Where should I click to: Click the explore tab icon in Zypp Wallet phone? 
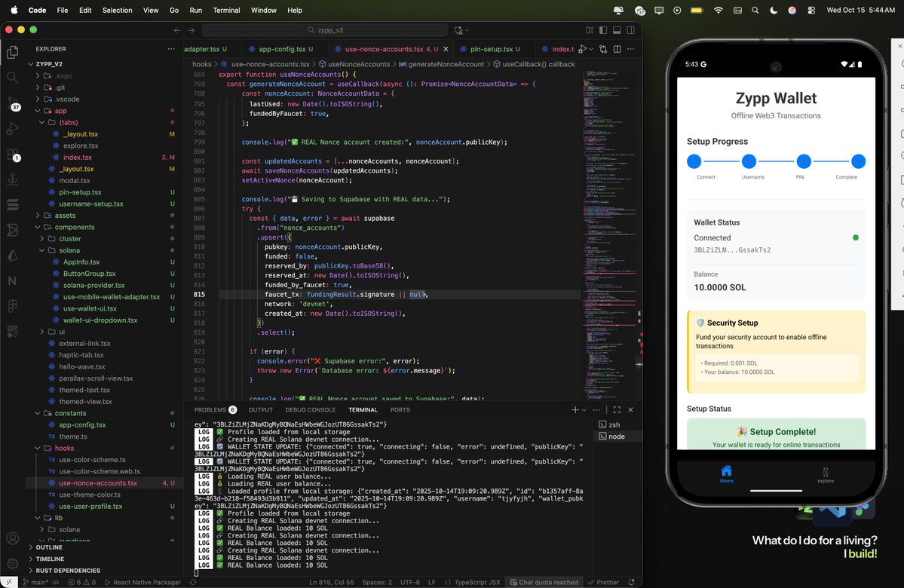826,475
